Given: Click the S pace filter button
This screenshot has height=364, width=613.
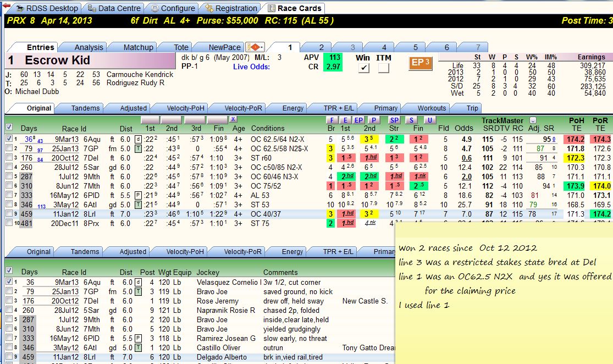Looking at the screenshot, I should point(411,120).
